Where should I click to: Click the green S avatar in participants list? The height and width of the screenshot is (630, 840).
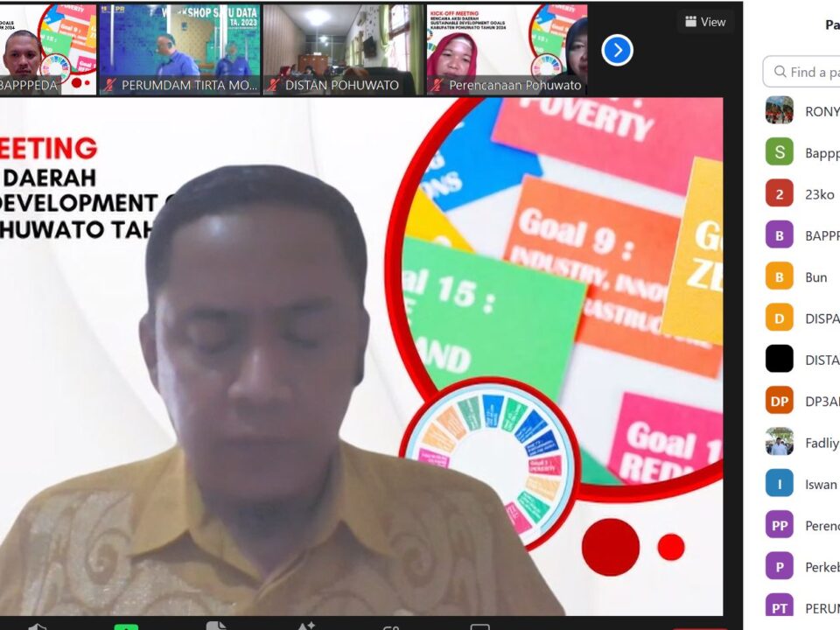[x=779, y=152]
